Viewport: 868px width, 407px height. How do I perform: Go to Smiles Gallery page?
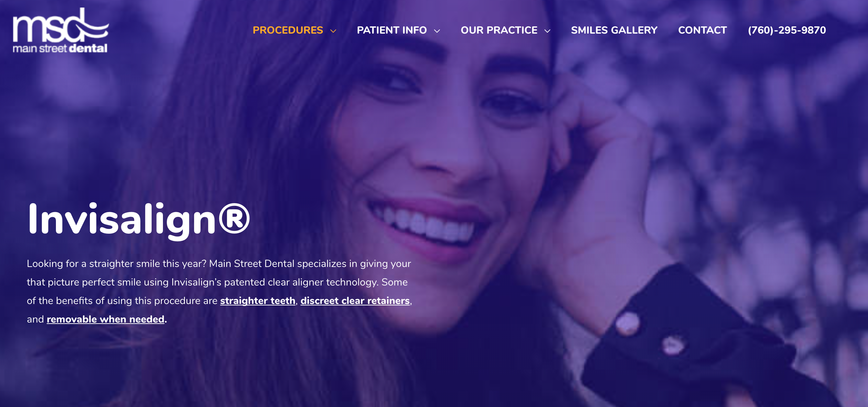pyautogui.click(x=614, y=30)
